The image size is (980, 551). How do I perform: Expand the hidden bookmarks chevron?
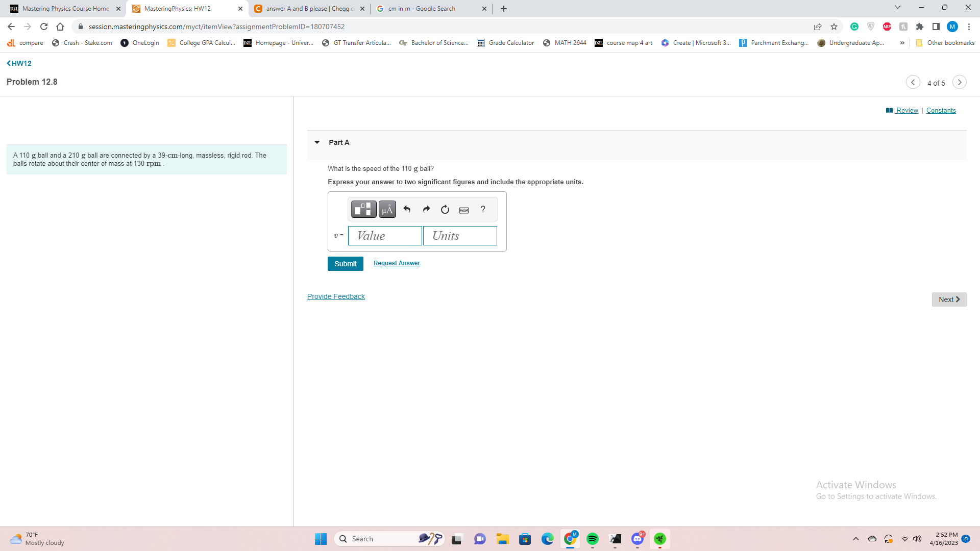click(902, 43)
